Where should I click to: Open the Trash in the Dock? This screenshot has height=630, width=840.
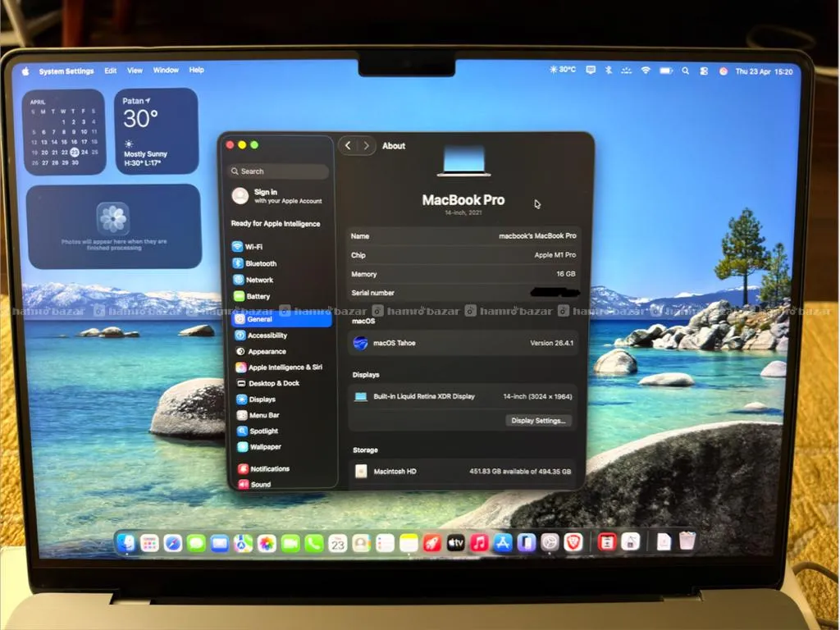(x=687, y=541)
